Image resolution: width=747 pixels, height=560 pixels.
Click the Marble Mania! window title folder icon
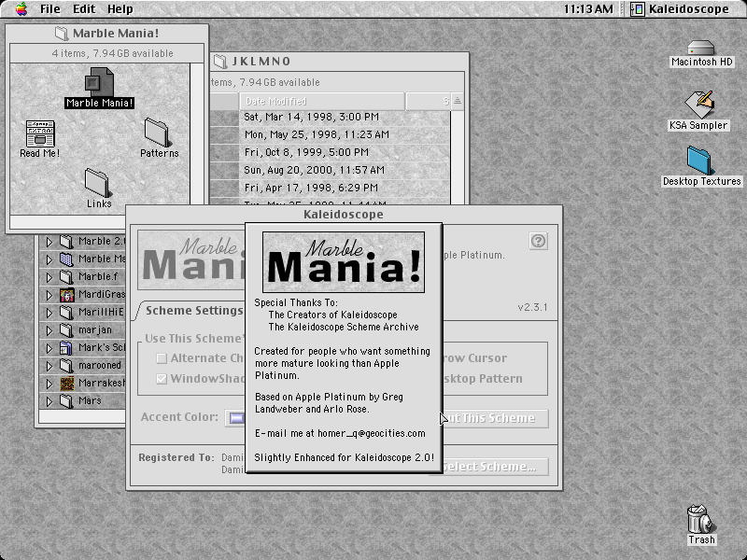tap(62, 34)
